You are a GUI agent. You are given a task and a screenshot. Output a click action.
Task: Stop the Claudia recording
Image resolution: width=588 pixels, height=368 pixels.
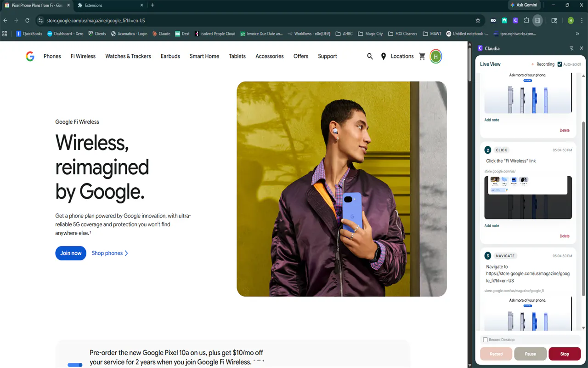coord(565,354)
